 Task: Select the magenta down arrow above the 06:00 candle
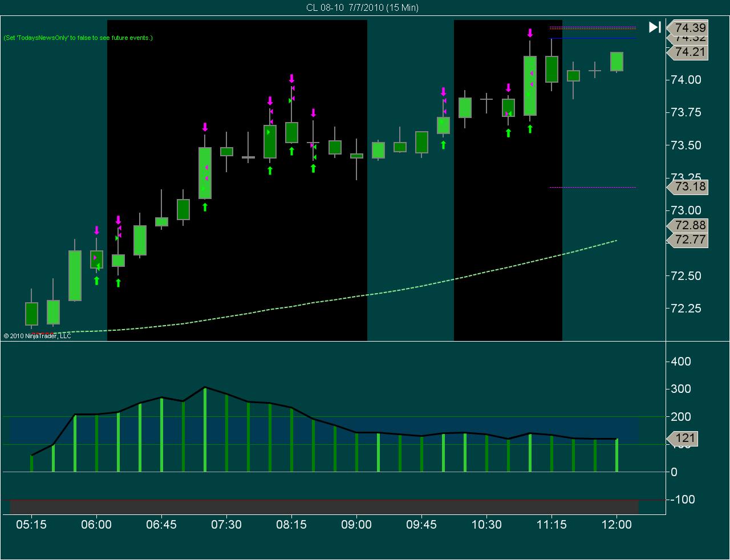[x=96, y=230]
